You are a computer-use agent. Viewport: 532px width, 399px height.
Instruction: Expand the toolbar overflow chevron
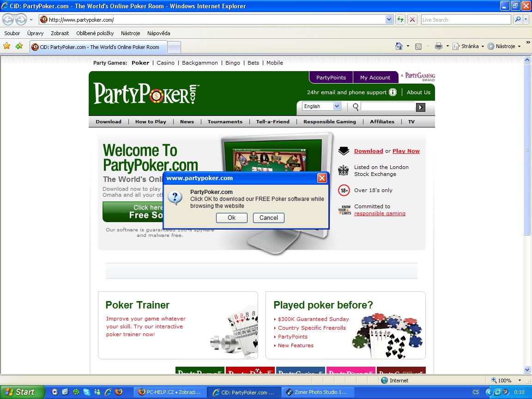coord(528,42)
